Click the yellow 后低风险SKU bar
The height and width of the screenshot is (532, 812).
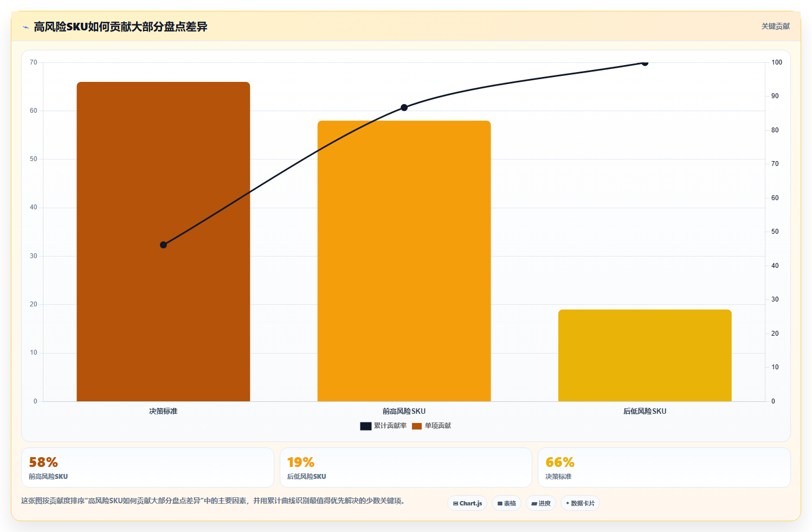coord(645,356)
